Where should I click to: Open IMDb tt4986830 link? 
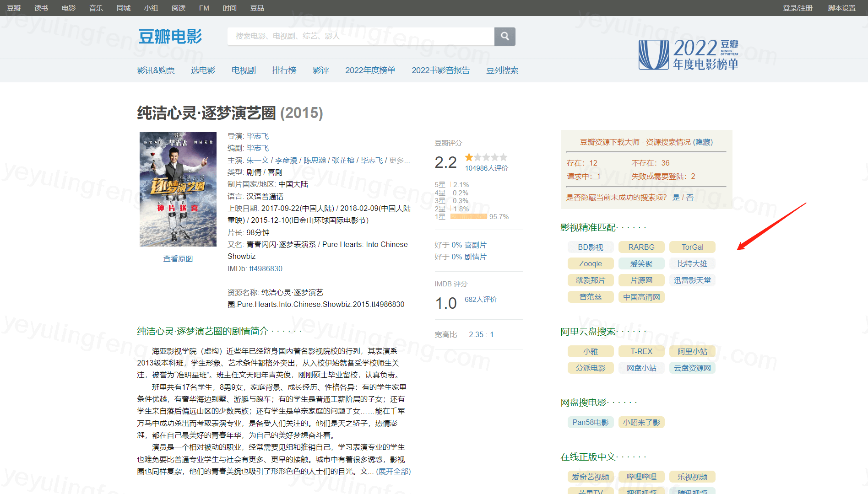266,268
